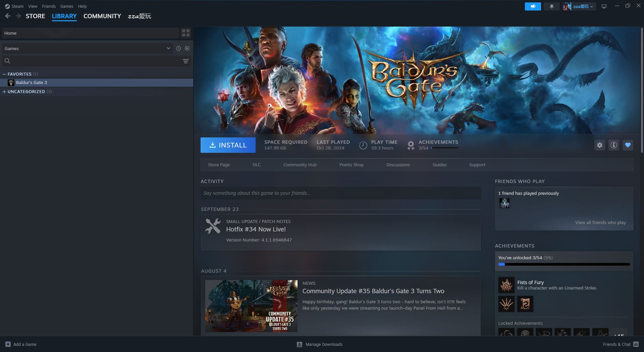
Task: Open the notifications bell
Action: coord(551,7)
